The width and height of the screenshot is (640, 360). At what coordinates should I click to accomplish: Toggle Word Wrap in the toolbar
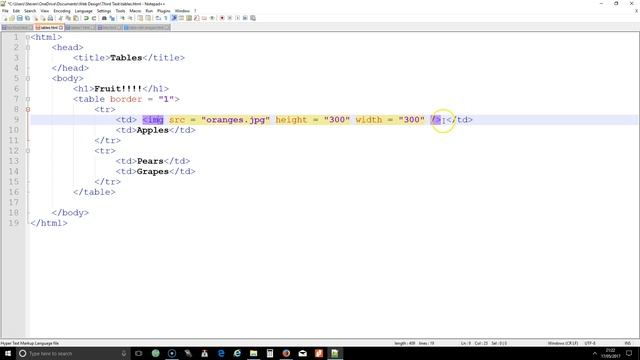[158, 18]
